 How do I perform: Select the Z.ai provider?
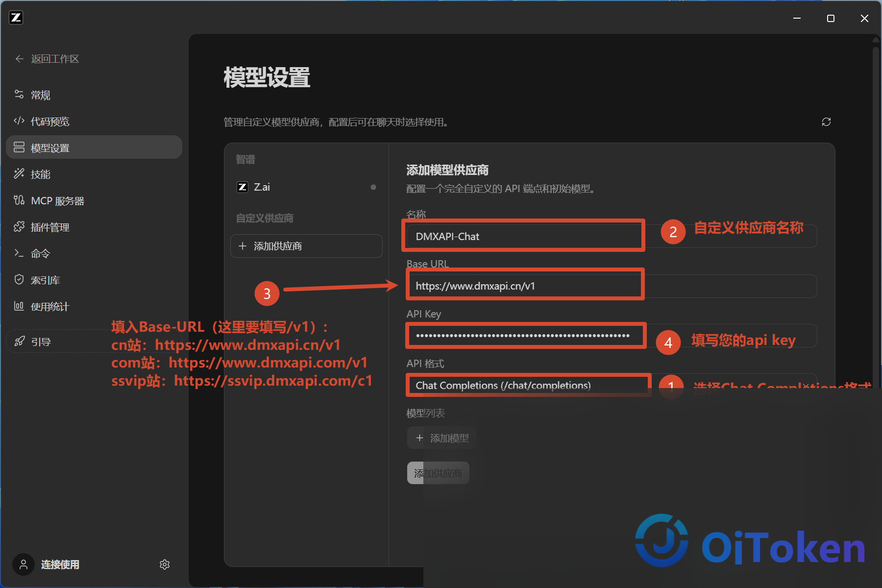tap(306, 187)
